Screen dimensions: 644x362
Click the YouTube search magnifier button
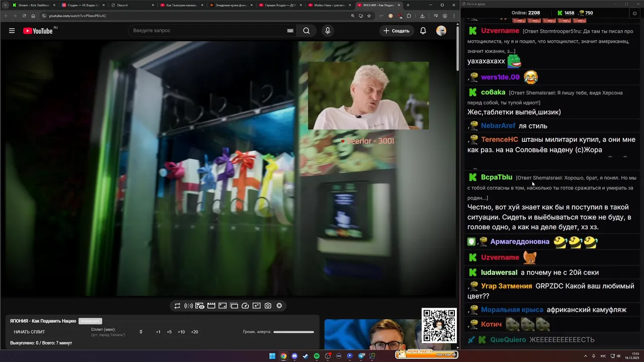[306, 31]
